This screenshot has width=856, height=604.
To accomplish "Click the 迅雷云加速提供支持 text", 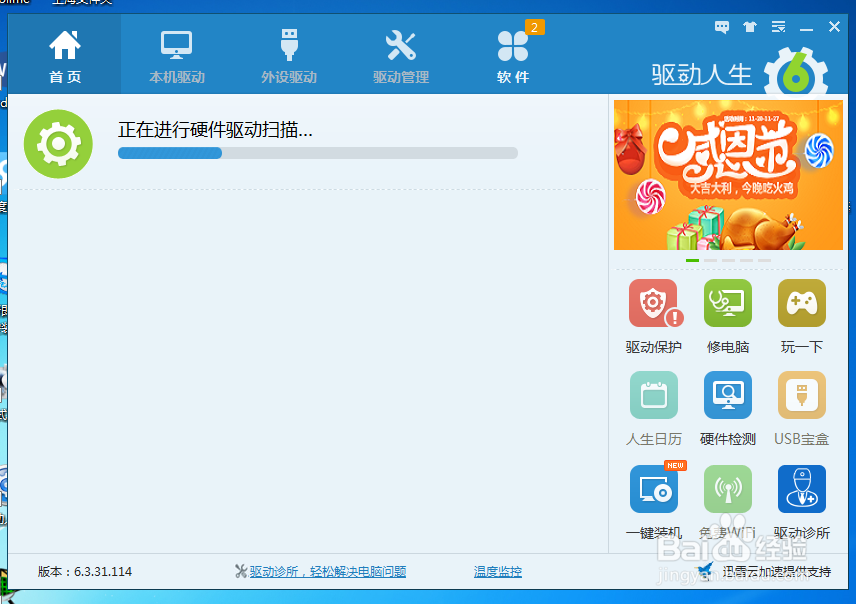I will click(776, 571).
